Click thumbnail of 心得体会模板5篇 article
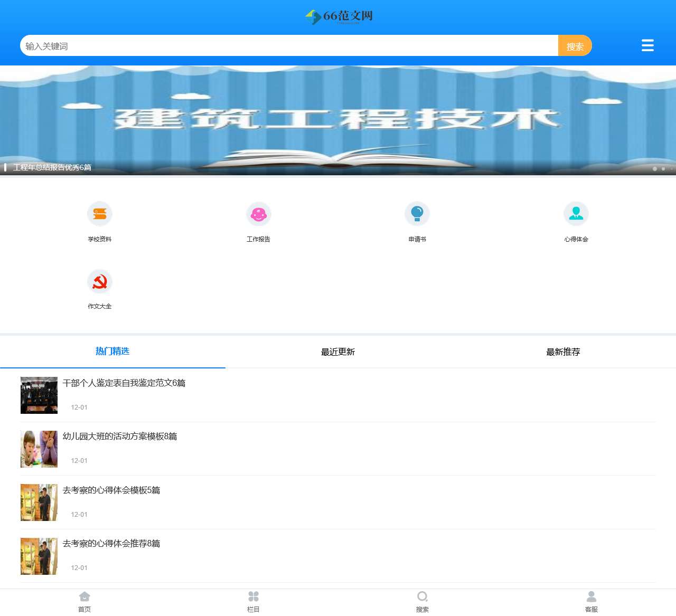 coord(39,503)
